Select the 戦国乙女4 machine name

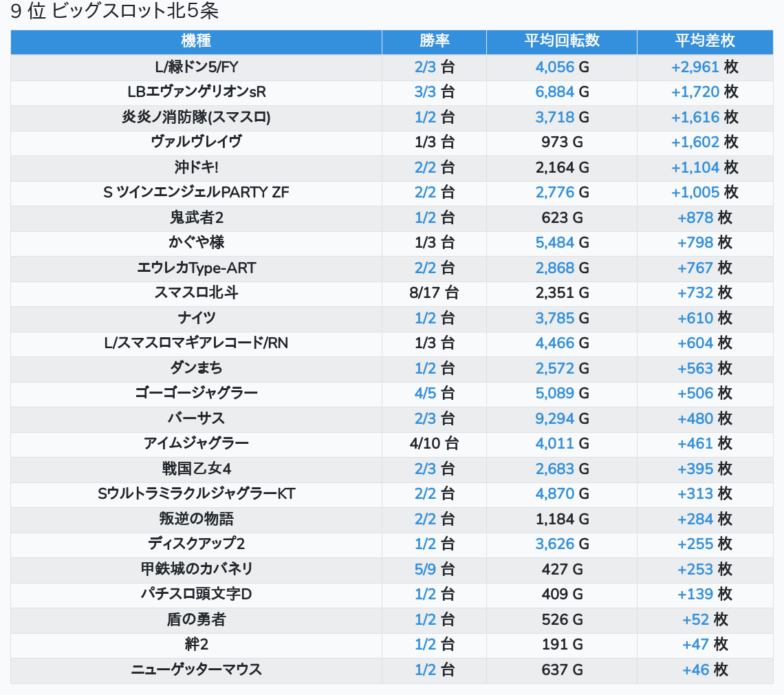point(196,469)
